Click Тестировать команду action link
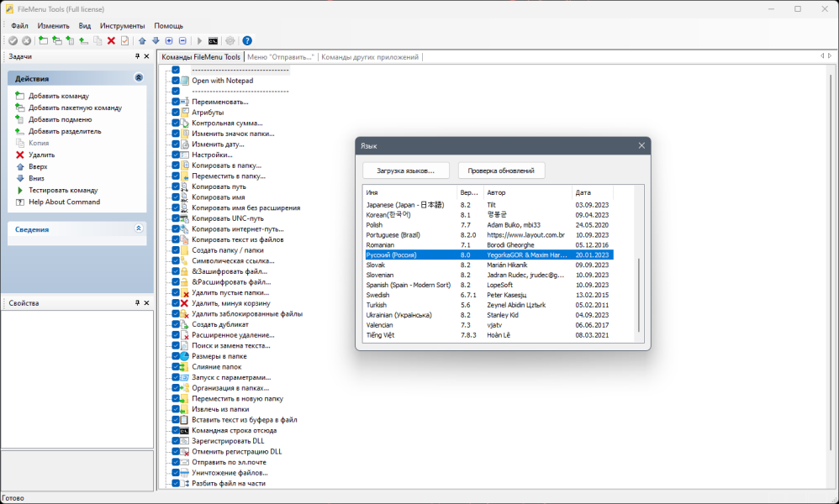 63,191
